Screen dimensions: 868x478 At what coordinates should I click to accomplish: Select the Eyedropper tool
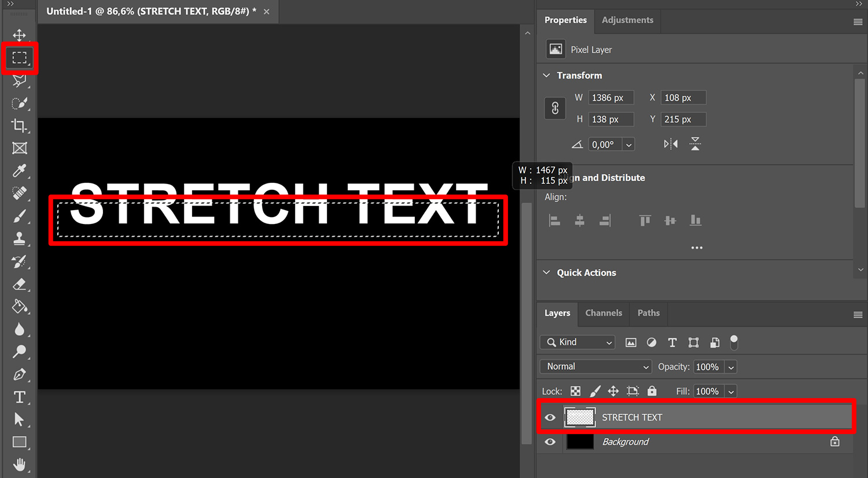click(x=19, y=171)
